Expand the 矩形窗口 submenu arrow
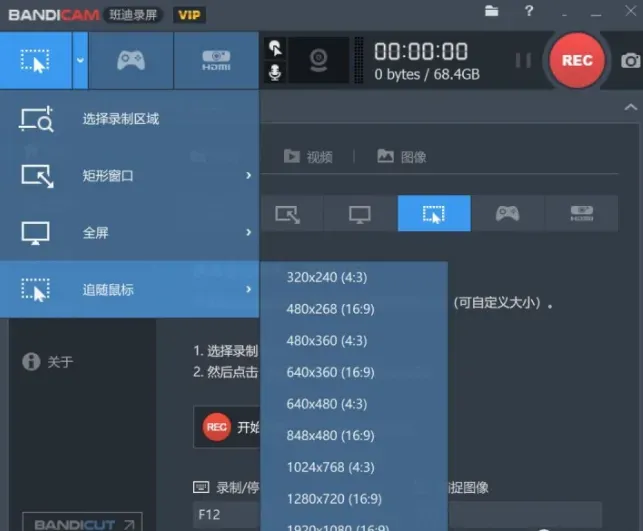Viewport: 643px width, 531px height. click(x=249, y=175)
